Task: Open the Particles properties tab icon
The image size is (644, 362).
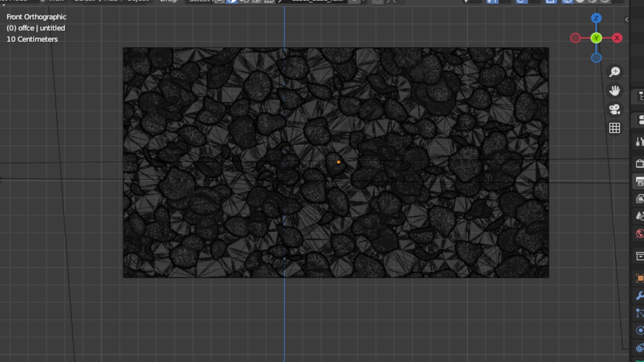Action: 640,313
